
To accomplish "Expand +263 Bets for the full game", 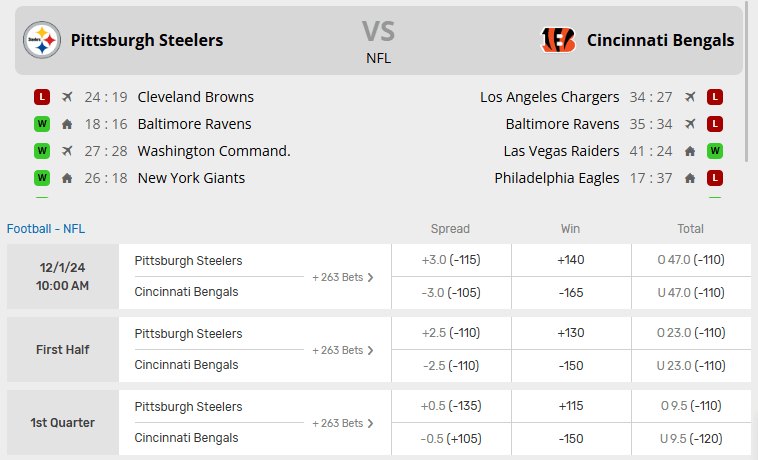I will coord(343,277).
